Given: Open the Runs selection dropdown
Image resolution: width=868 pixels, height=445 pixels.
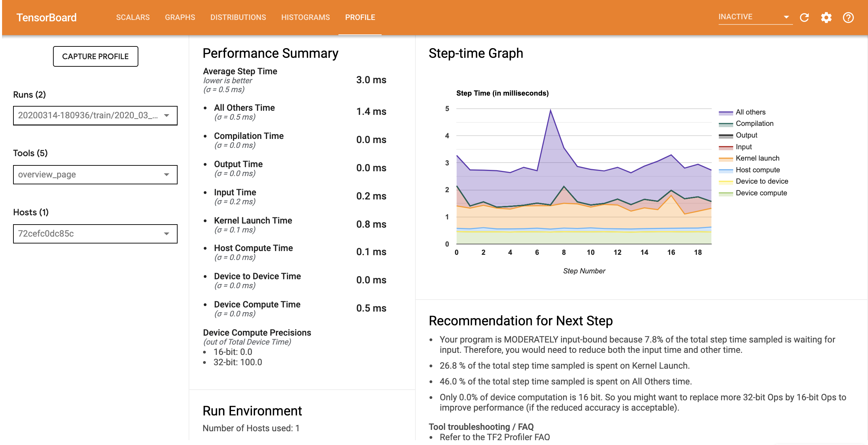Looking at the screenshot, I should pyautogui.click(x=95, y=116).
